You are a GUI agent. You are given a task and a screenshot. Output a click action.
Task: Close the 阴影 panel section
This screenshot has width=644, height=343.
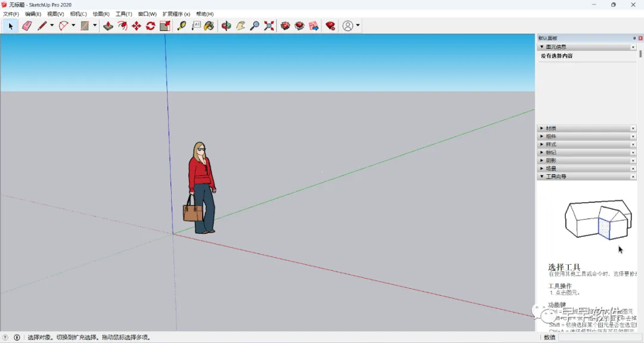pyautogui.click(x=633, y=160)
